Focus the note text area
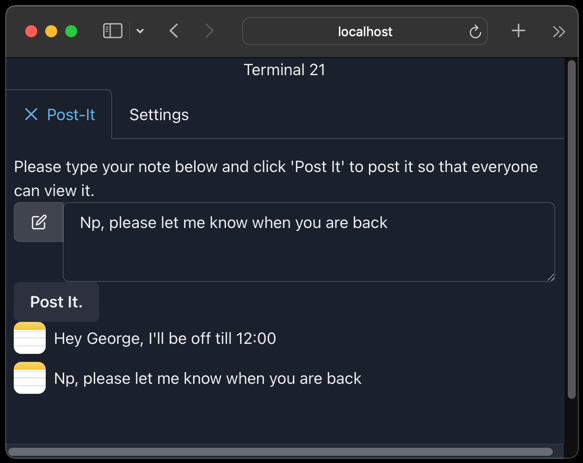This screenshot has height=463, width=583. point(309,242)
